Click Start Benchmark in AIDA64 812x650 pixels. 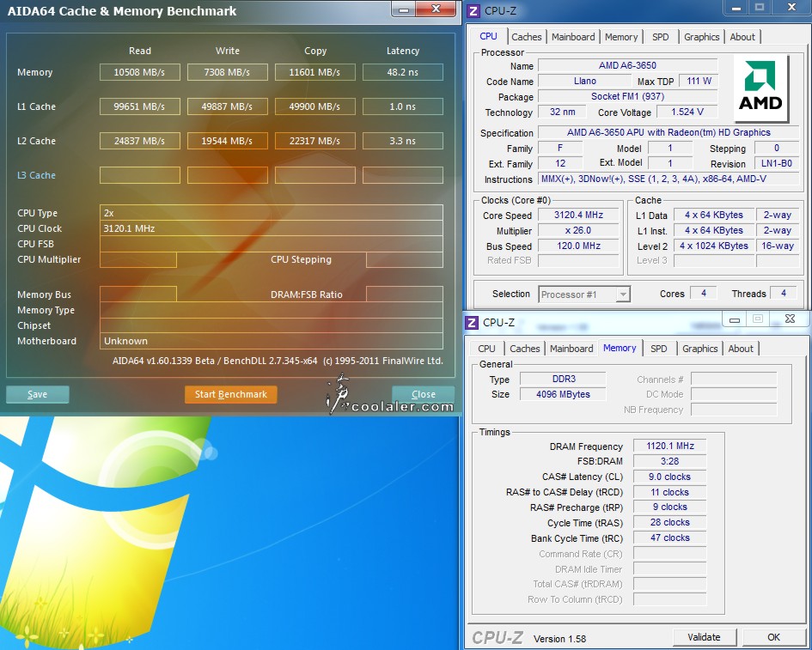pos(230,394)
